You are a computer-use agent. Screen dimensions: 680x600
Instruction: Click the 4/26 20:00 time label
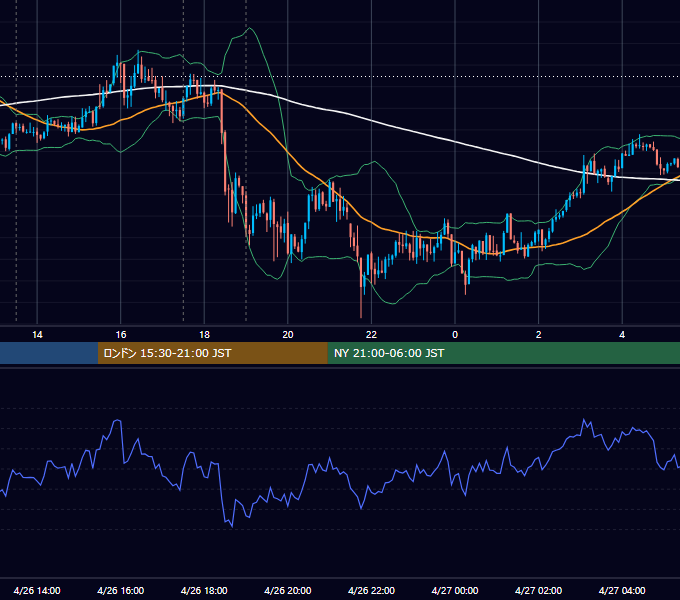[288, 590]
